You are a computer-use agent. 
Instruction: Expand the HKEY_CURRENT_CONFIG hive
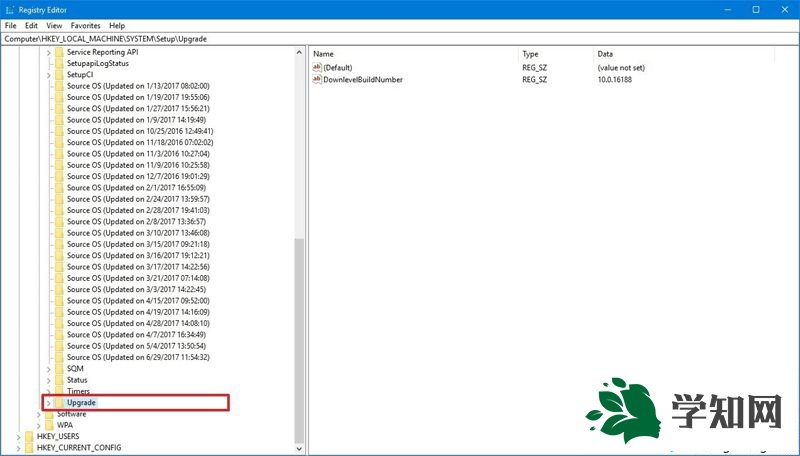19,448
